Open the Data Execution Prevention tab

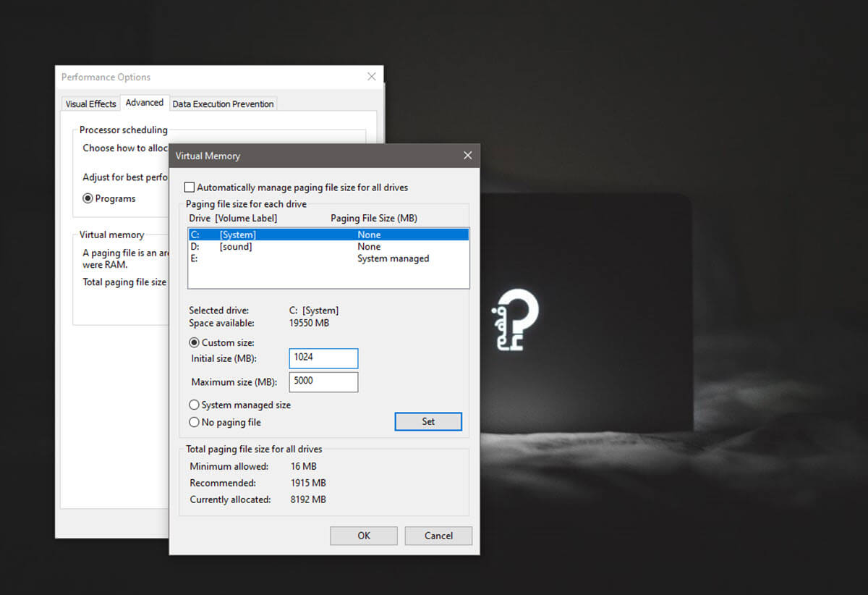click(x=223, y=104)
